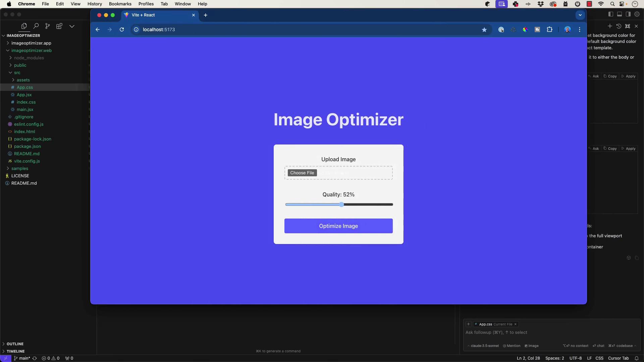Click the Optimize Image button

click(x=338, y=226)
